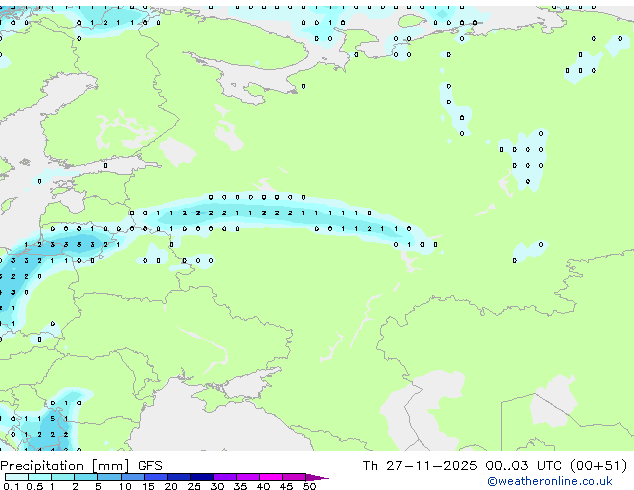Select the magenta swatch between 40 and 45
This screenshot has height=490, width=634.
tap(271, 477)
